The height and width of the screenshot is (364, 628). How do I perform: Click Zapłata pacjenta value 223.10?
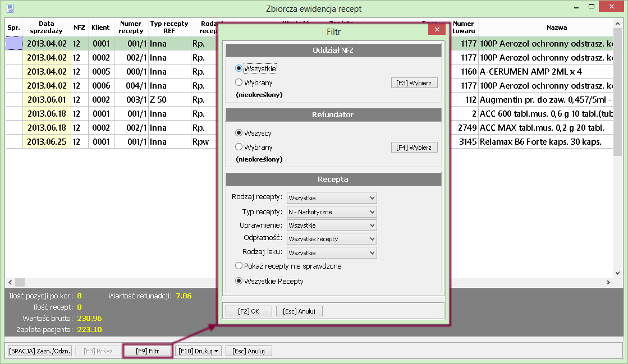pyautogui.click(x=89, y=330)
